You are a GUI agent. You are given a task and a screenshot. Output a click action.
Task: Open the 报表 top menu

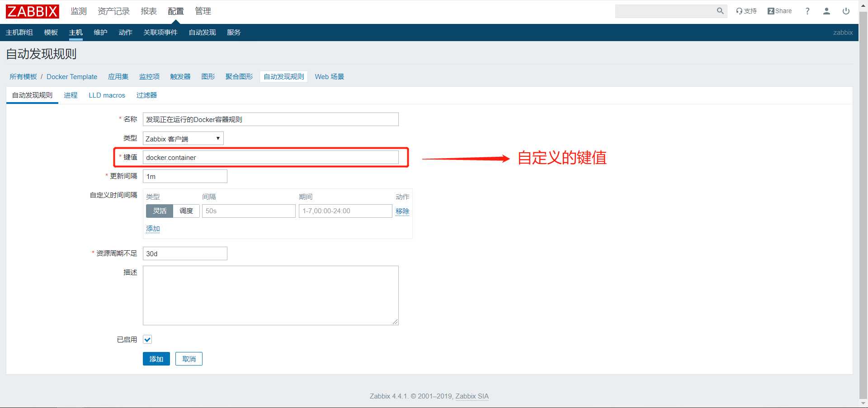[149, 11]
